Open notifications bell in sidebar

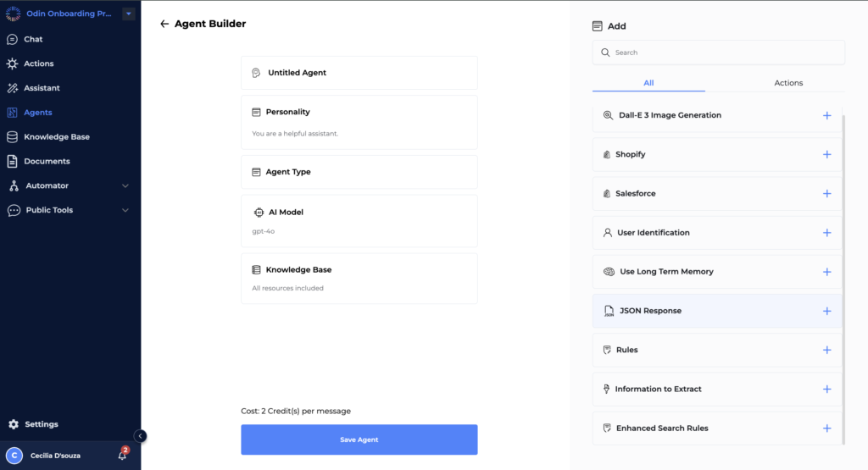point(122,455)
